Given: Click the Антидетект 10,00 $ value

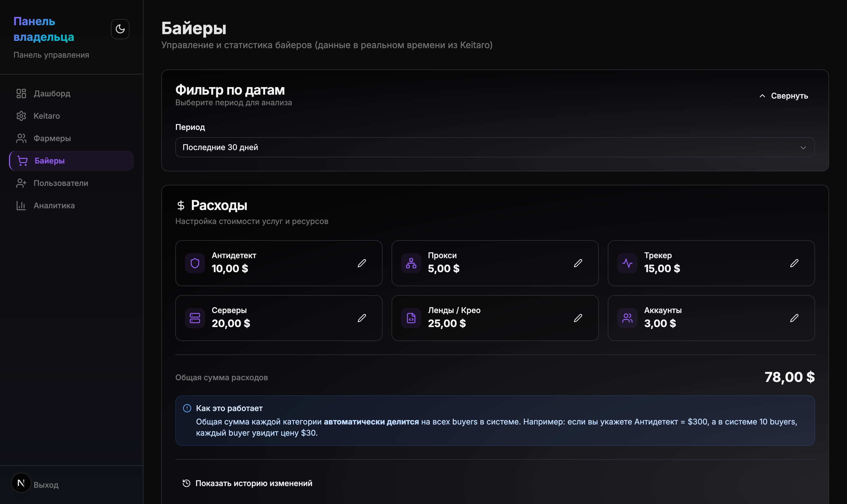Looking at the screenshot, I should [230, 269].
